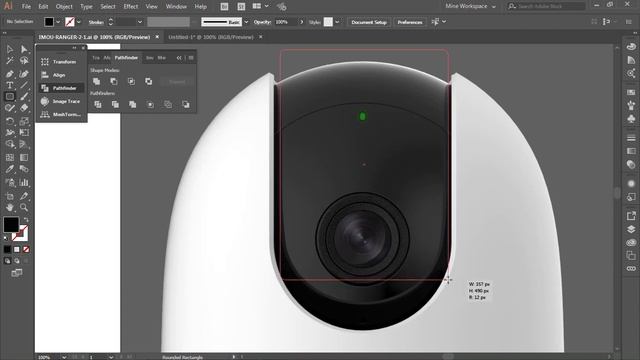Viewport: 640px width, 360px height.
Task: Switch to Untitled-1 document tab
Action: point(211,37)
